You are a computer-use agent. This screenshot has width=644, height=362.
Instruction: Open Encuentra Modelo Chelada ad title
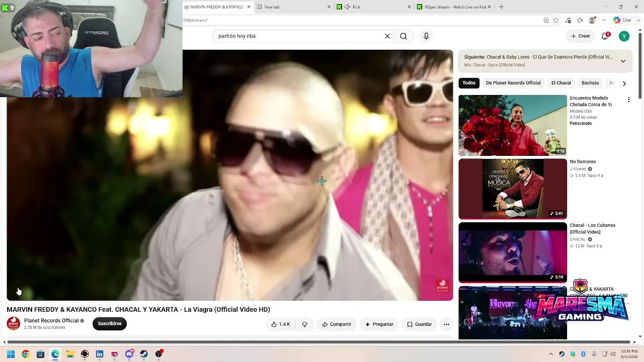[x=591, y=101]
